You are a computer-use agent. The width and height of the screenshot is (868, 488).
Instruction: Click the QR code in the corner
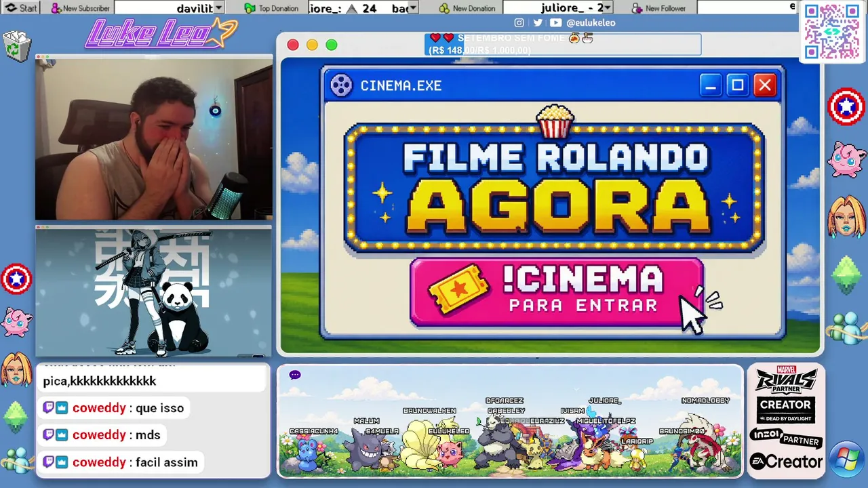coord(831,31)
